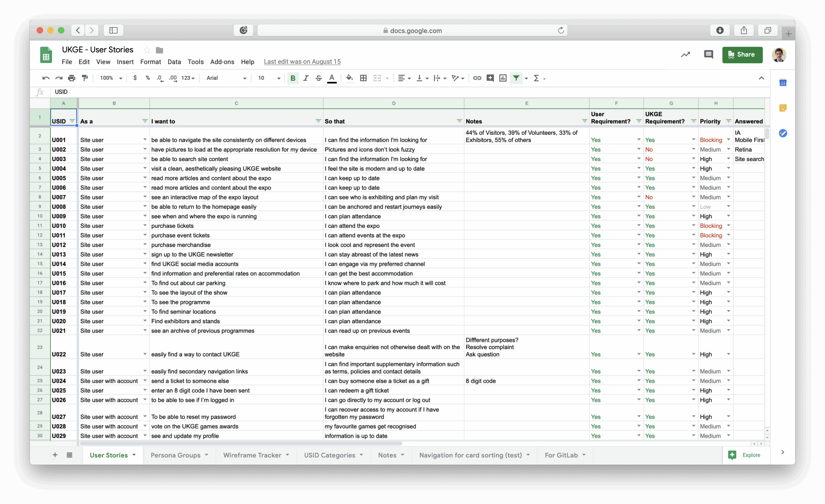This screenshot has width=825, height=504.
Task: Open the functions sigma menu
Action: [536, 78]
